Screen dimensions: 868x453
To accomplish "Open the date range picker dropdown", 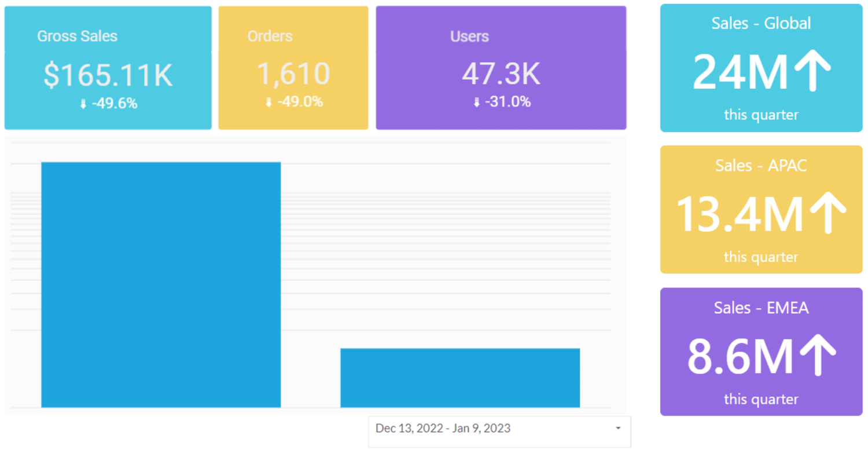I will coord(499,428).
